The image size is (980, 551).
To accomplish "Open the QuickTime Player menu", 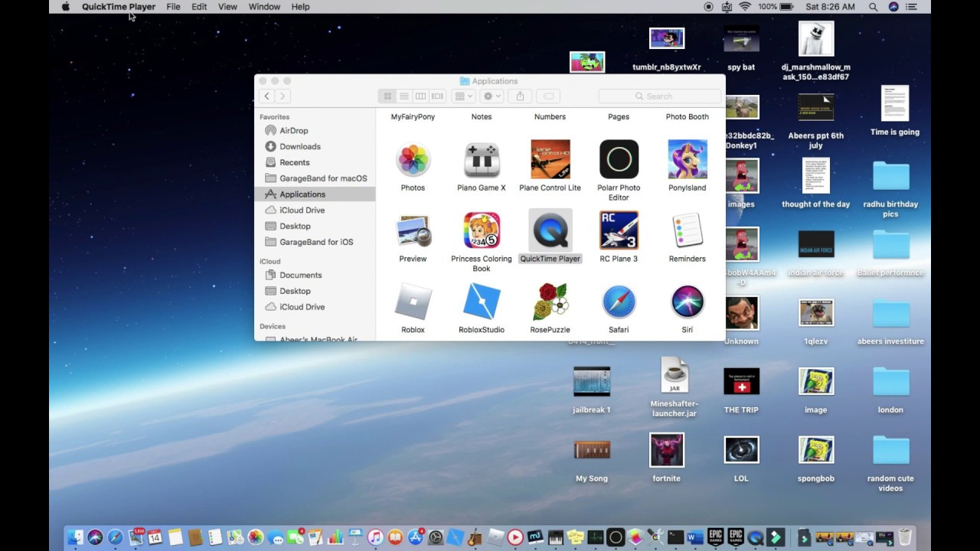I will point(119,7).
